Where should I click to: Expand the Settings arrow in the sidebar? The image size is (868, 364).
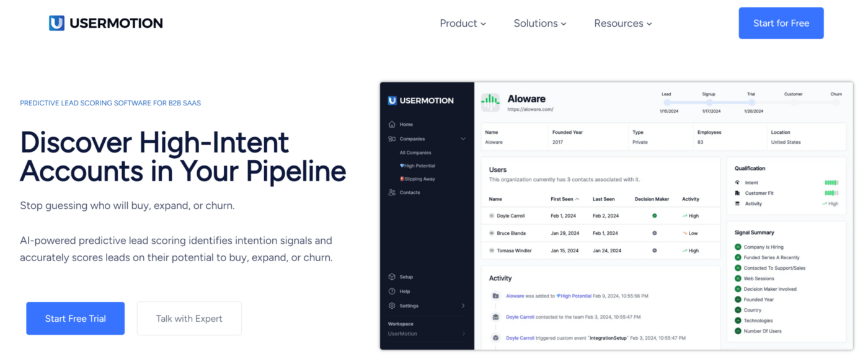[463, 306]
